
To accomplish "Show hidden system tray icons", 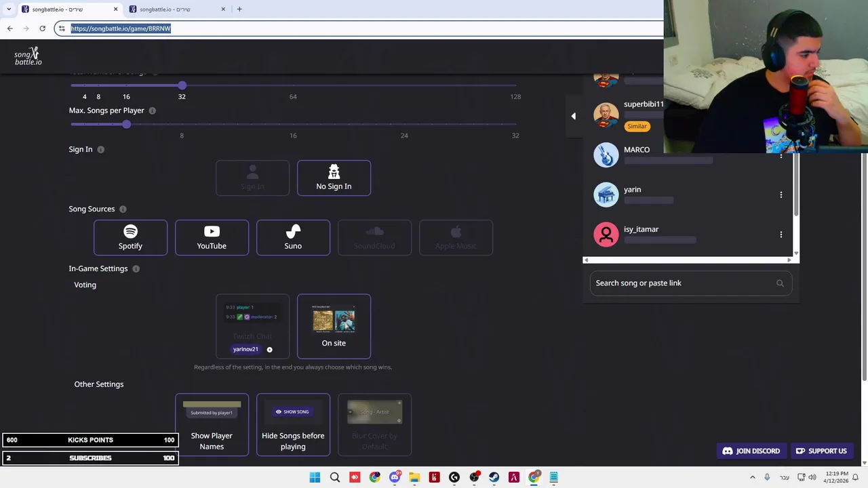I will pyautogui.click(x=752, y=478).
